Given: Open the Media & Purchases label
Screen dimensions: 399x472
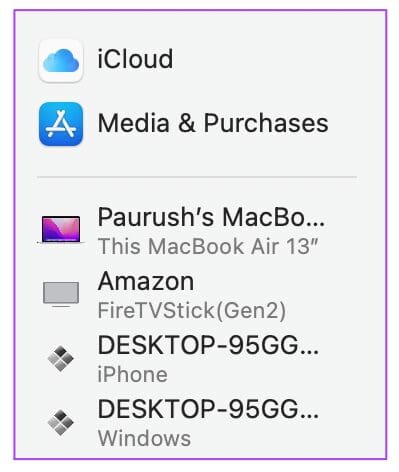Looking at the screenshot, I should point(213,123).
